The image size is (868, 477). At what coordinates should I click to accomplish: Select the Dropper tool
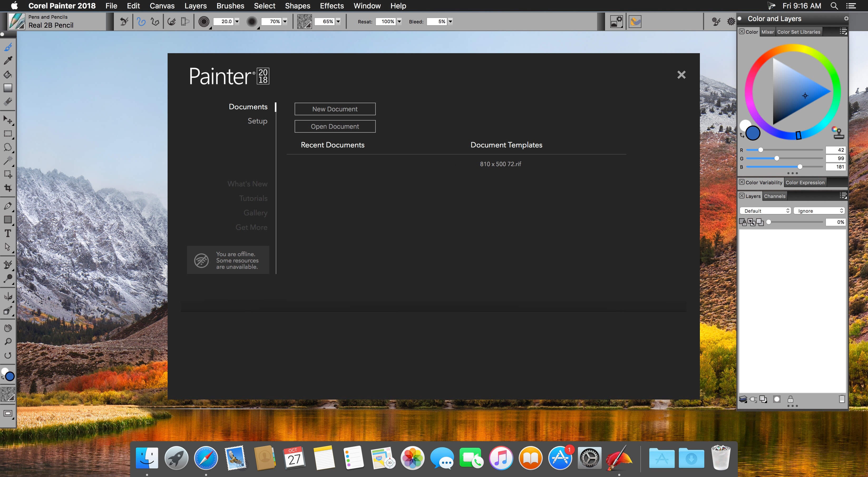pos(8,61)
